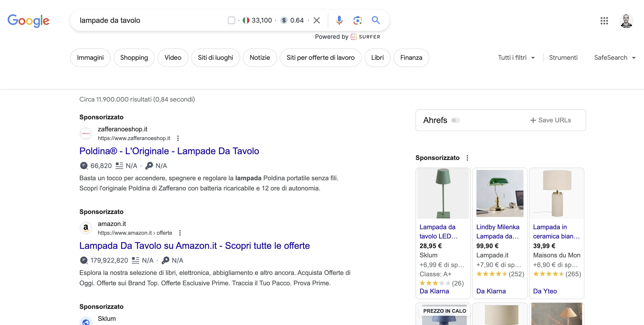Open the three-dot menu above the shopping carousel
This screenshot has height=325, width=644.
468,158
